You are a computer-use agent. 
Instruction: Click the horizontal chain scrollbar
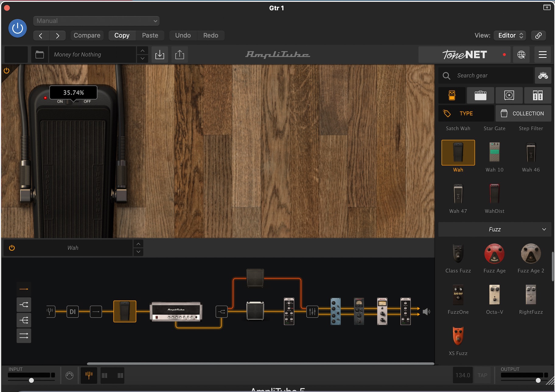pyautogui.click(x=260, y=364)
